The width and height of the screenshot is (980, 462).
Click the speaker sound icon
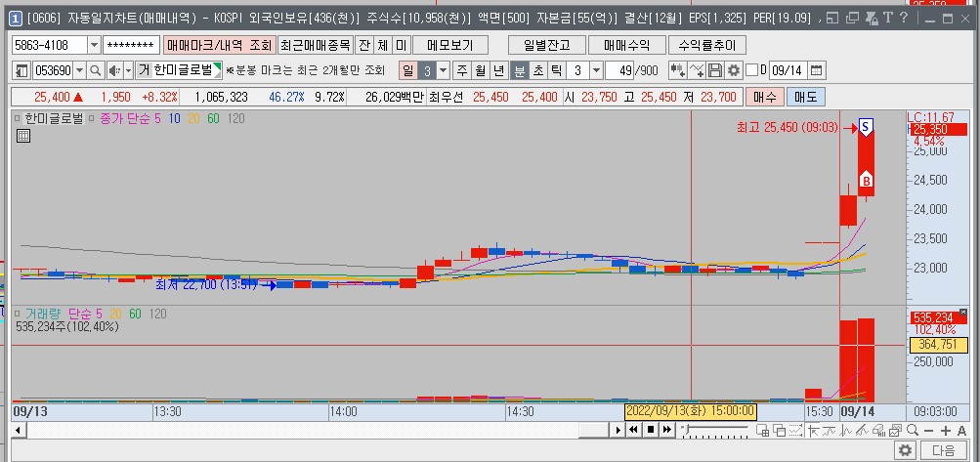(114, 70)
